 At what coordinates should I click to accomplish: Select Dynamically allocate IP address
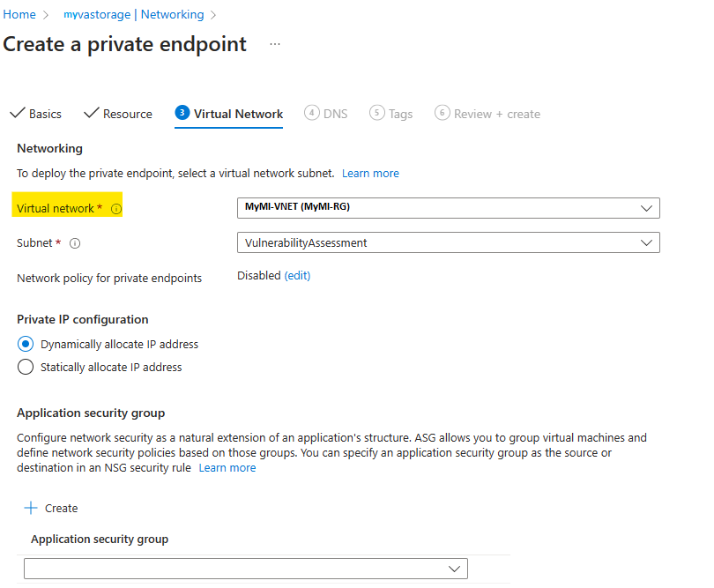coord(25,345)
